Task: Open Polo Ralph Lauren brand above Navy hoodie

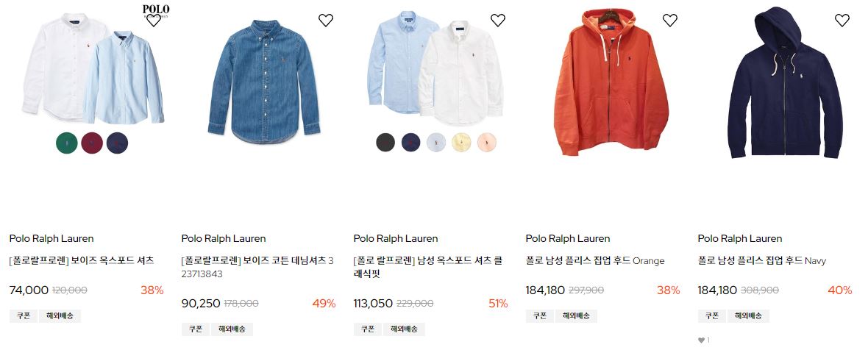Action: point(739,238)
